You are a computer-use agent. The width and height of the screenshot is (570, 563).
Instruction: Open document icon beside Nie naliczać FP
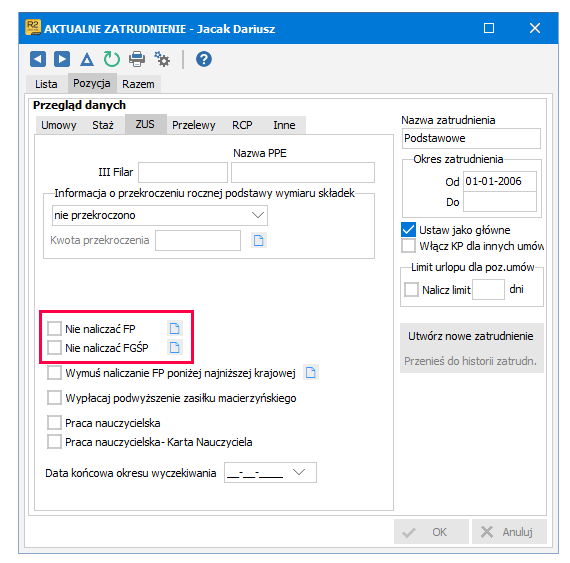coord(175,329)
